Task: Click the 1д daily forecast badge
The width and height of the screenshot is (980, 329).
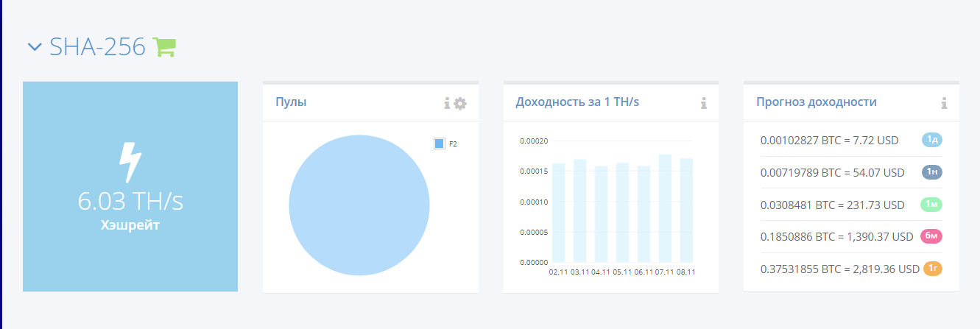Action: (x=932, y=140)
